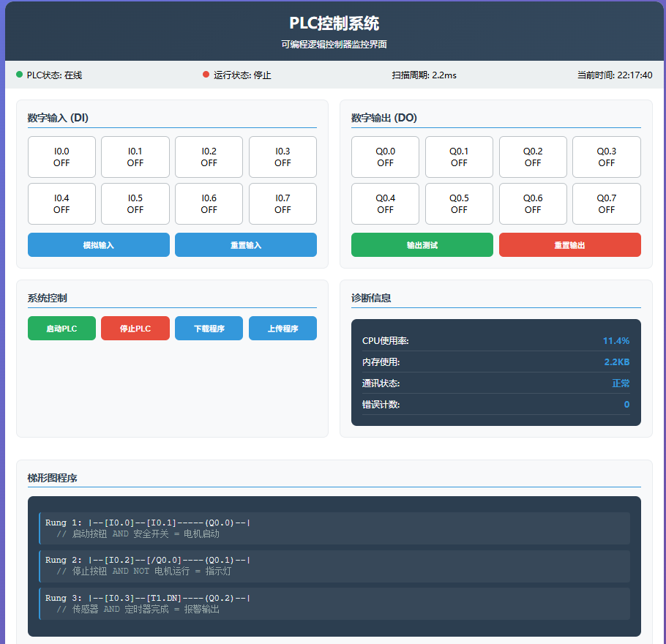
Task: Toggle digital input I0.6
Action: pyautogui.click(x=209, y=203)
